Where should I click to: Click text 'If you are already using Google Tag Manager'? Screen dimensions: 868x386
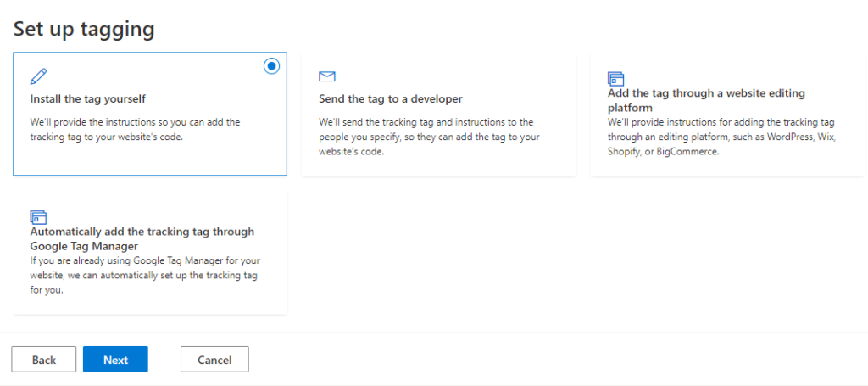[x=145, y=275]
